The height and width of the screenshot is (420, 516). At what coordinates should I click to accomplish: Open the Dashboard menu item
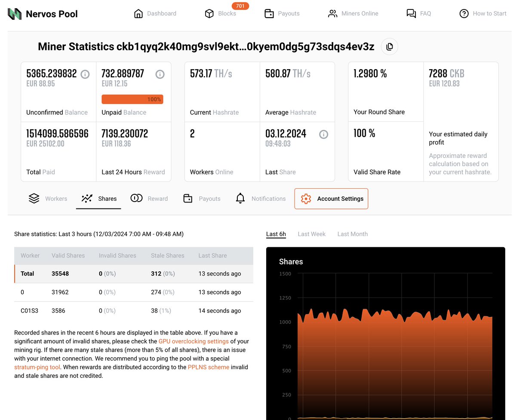(155, 14)
